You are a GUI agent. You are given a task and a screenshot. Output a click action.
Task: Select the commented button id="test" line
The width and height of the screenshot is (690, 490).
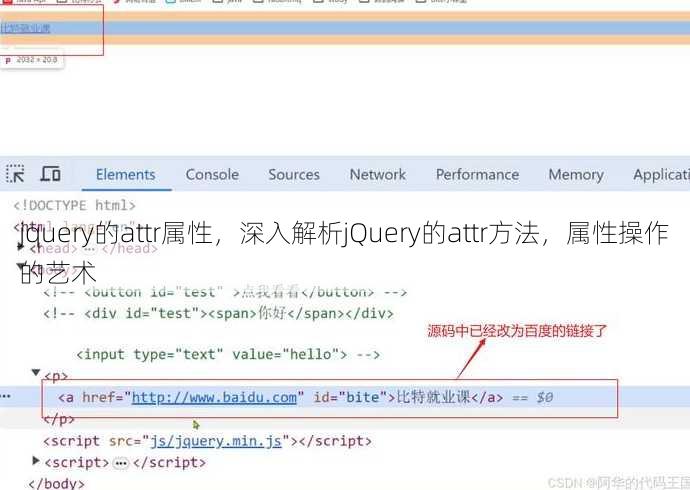(x=225, y=292)
